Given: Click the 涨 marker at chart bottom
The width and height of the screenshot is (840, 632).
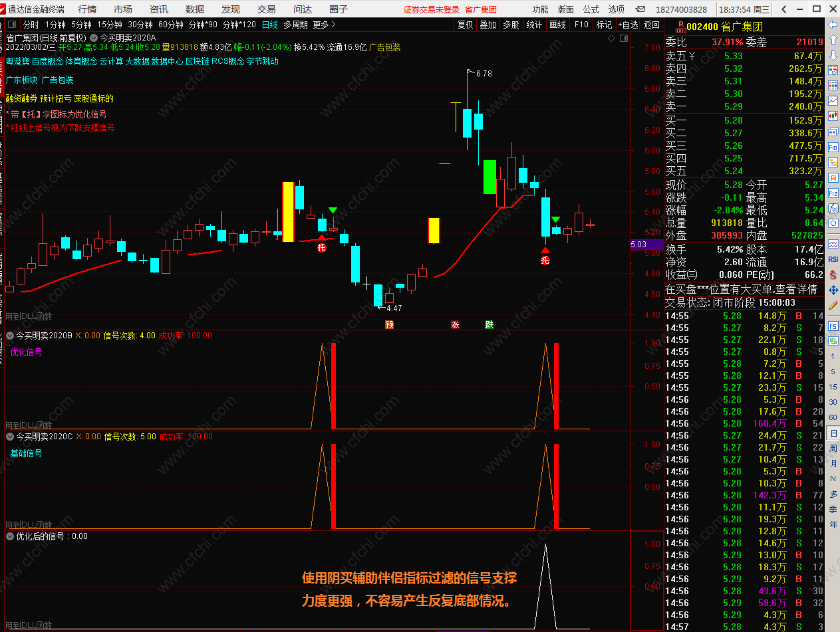Looking at the screenshot, I should tap(456, 325).
